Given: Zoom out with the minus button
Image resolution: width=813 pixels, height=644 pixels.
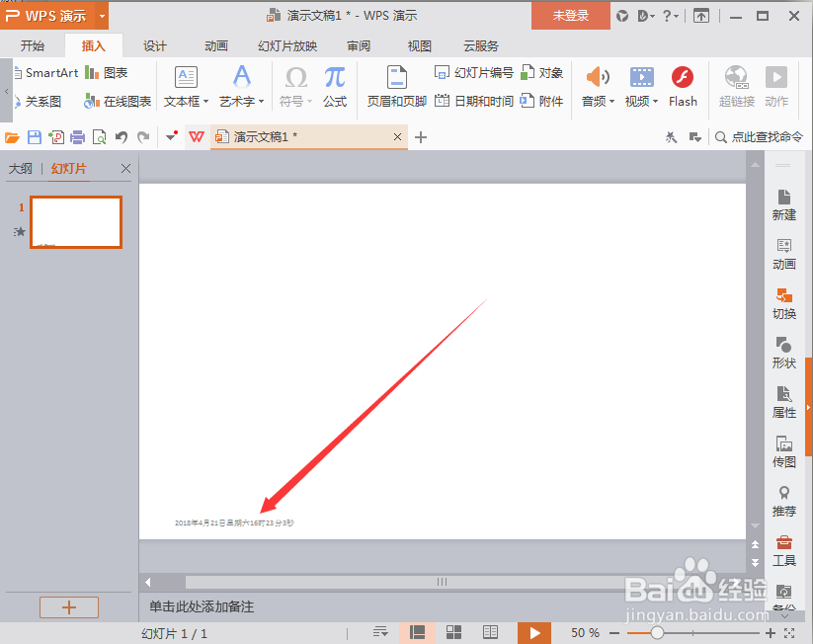Looking at the screenshot, I should [614, 633].
